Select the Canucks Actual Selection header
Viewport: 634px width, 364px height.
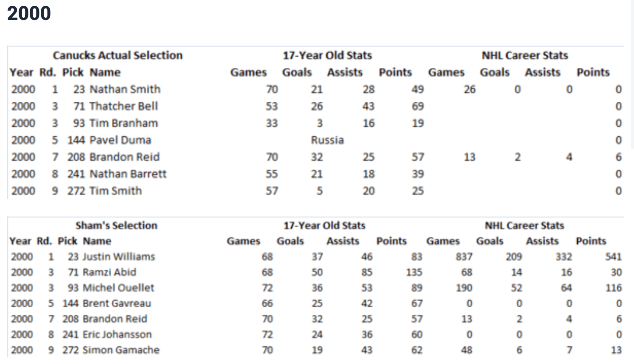(x=117, y=55)
